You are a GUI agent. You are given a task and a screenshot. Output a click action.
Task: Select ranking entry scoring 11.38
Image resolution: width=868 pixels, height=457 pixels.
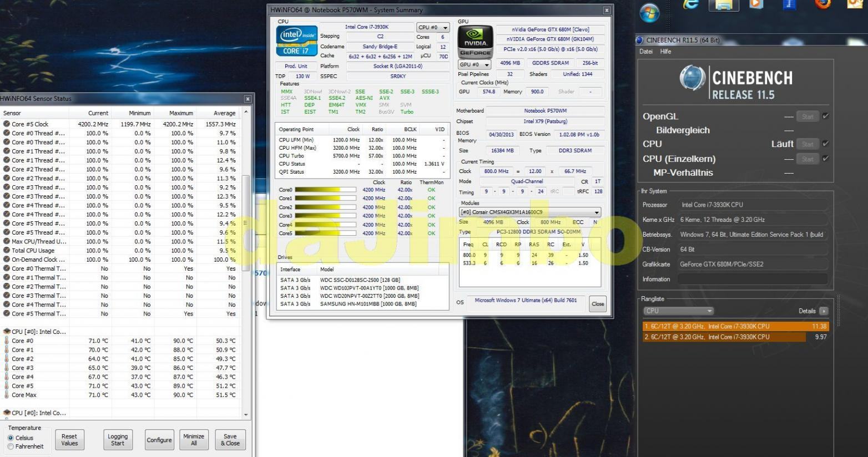click(x=735, y=326)
